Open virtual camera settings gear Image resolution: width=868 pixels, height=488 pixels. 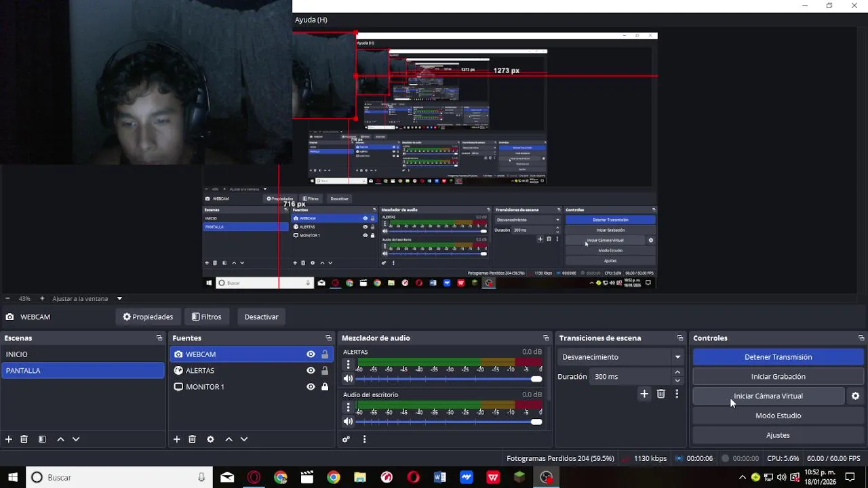point(855,396)
